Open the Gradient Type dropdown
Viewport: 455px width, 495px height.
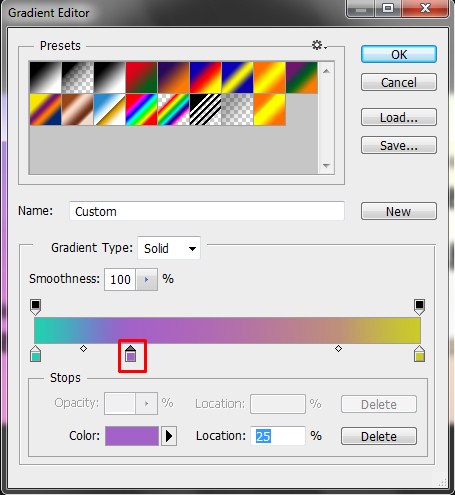(169, 248)
